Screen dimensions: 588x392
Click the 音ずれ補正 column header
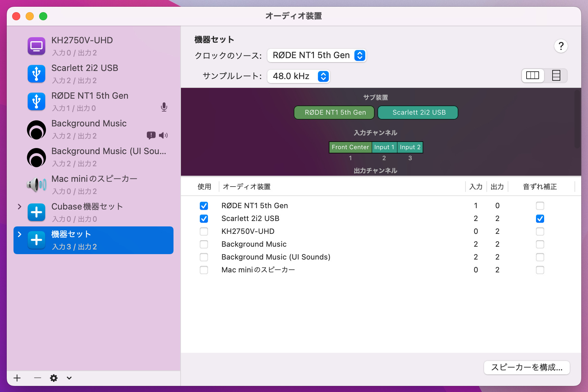tap(540, 187)
